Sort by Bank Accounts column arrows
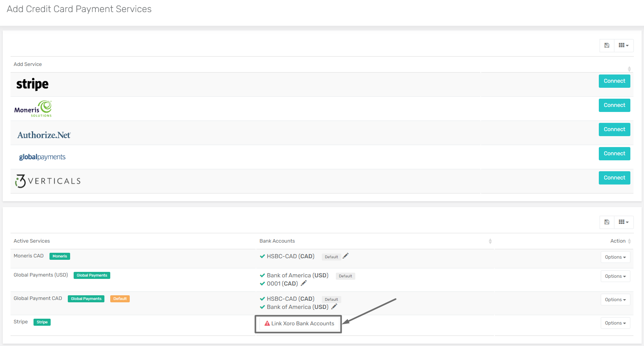This screenshot has width=644, height=346. pyautogui.click(x=490, y=241)
